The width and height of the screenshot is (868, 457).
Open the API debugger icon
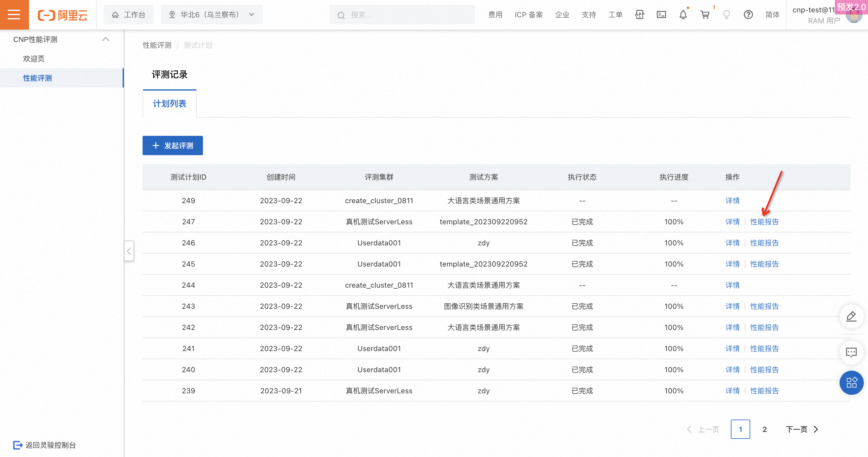639,14
